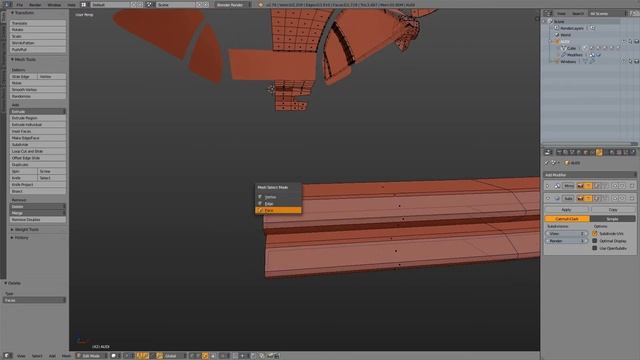The height and width of the screenshot is (360, 640).
Task: Click Apply on Subsurf modifier
Action: click(x=567, y=209)
